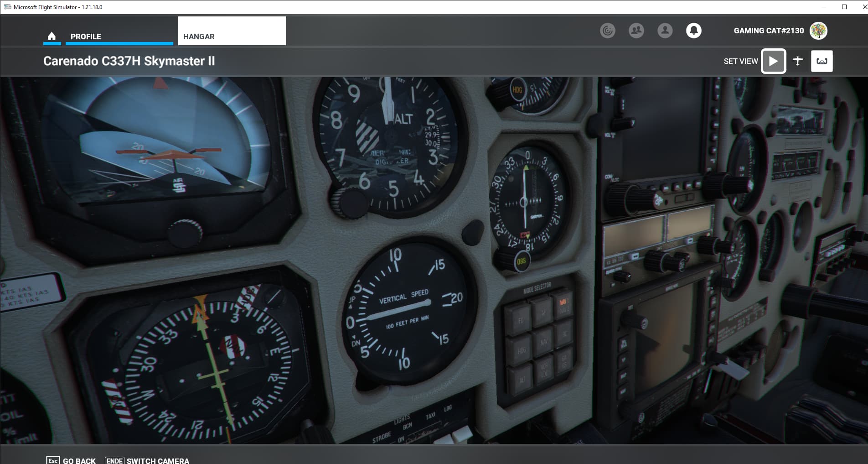868x464 pixels.
Task: Minimize the Flight Simulator window
Action: (x=823, y=7)
